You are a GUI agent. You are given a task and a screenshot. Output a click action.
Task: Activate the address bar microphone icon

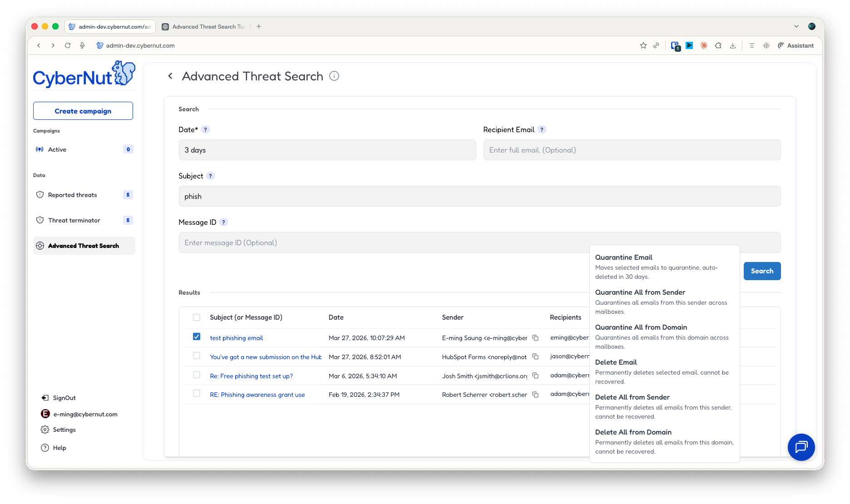82,45
